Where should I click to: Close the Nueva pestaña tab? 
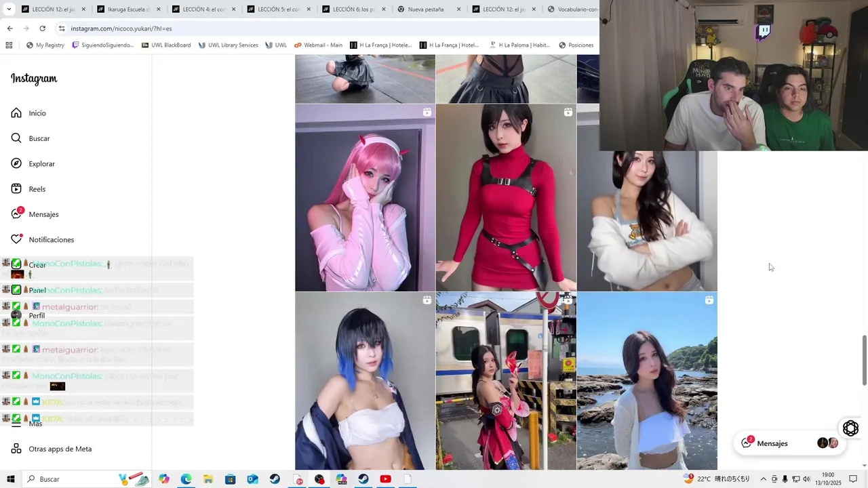click(x=459, y=9)
